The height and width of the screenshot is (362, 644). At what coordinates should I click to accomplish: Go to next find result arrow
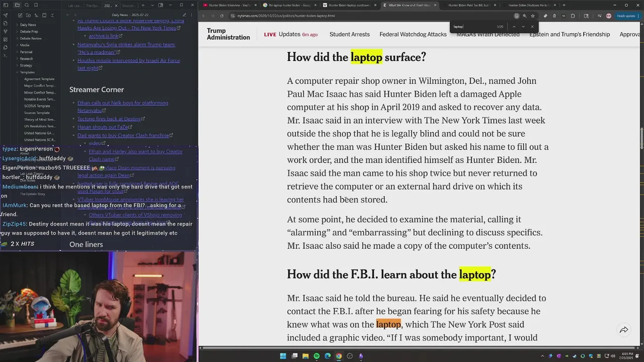click(523, 27)
